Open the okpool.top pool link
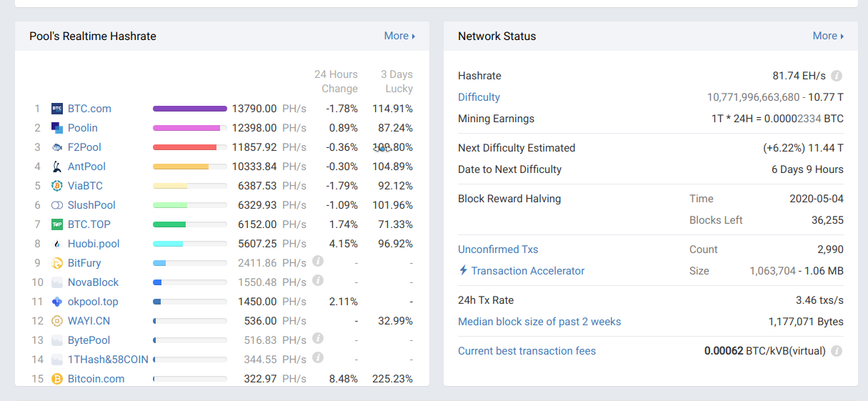 [93, 302]
